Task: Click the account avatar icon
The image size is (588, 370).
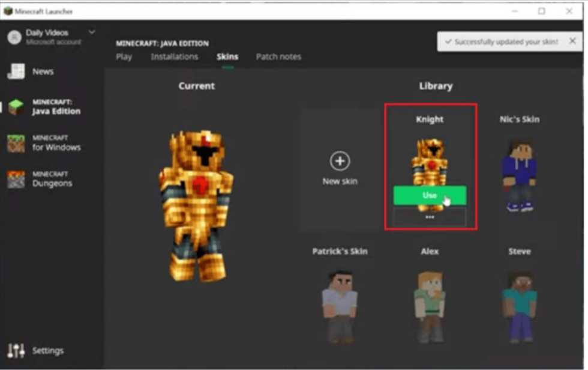Action: pyautogui.click(x=13, y=36)
